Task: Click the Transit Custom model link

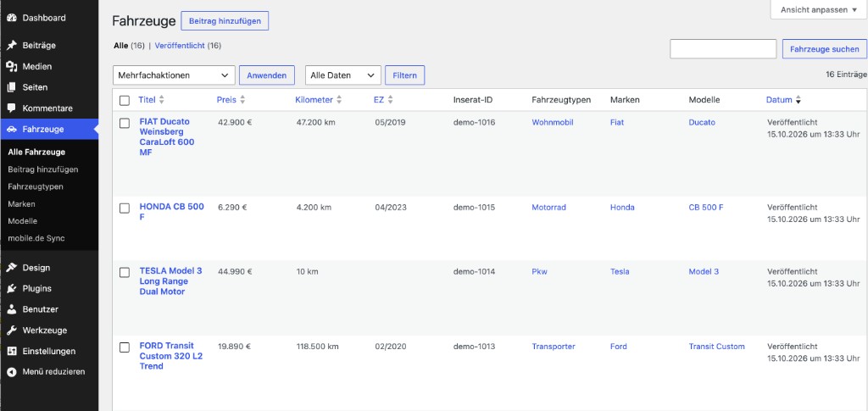Action: click(x=716, y=347)
